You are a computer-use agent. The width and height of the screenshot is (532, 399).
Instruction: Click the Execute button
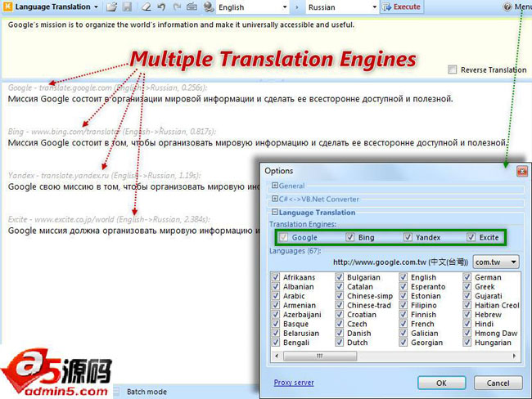pyautogui.click(x=402, y=7)
